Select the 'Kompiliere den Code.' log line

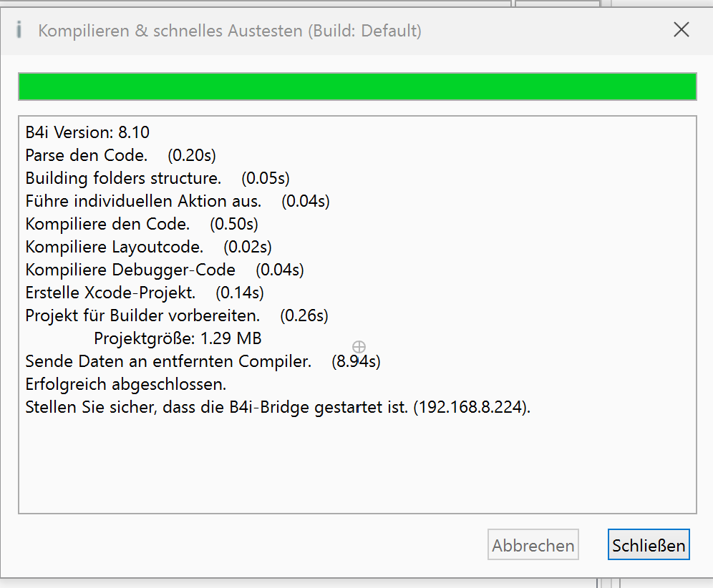point(107,224)
